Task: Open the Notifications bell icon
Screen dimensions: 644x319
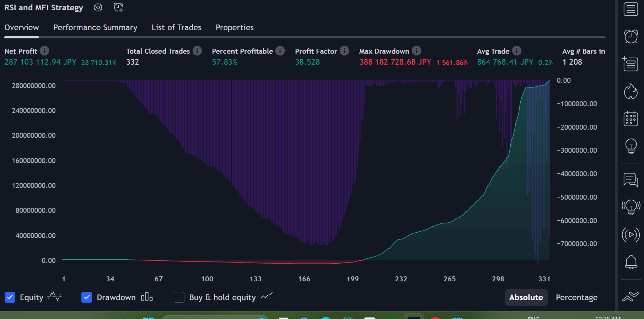Action: click(x=631, y=262)
